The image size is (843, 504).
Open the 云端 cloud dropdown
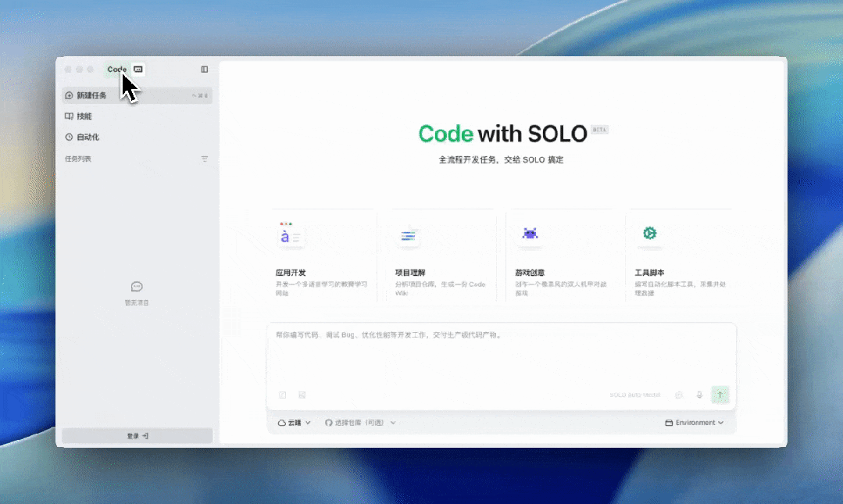[294, 423]
